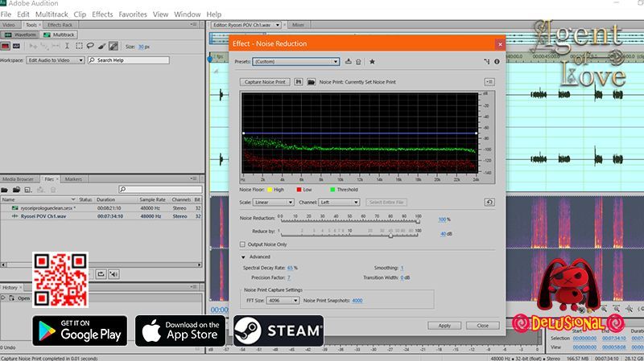
Task: Click the blue noise reduction curve line
Action: (x=360, y=133)
